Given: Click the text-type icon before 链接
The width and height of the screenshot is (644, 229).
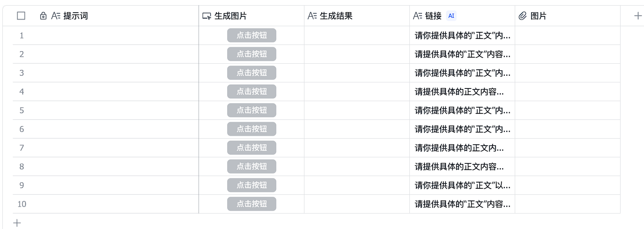Looking at the screenshot, I should tap(417, 16).
